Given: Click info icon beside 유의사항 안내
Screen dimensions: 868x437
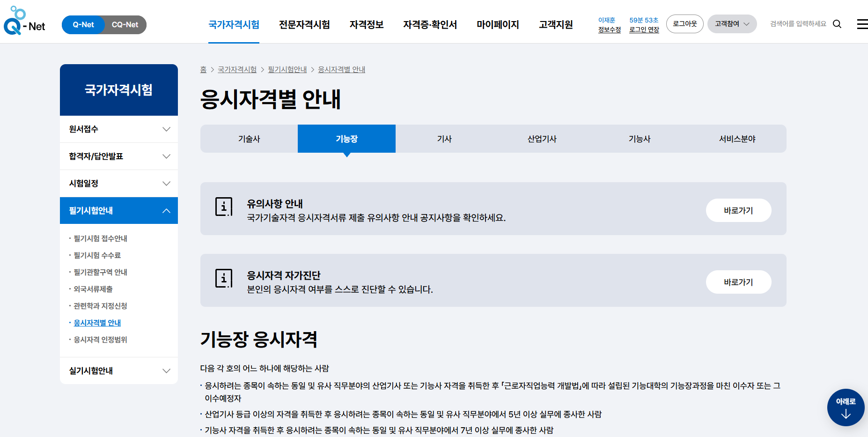Looking at the screenshot, I should [224, 207].
